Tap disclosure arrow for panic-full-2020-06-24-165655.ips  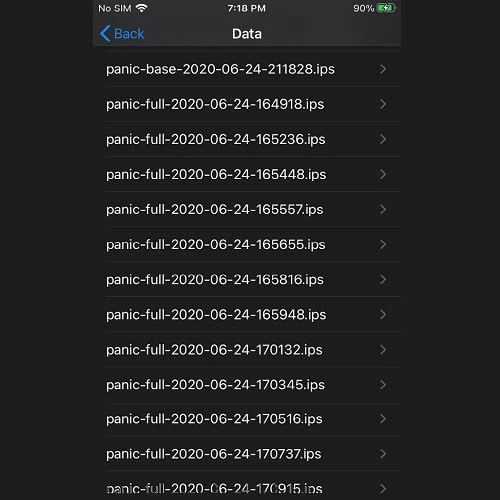coord(383,244)
